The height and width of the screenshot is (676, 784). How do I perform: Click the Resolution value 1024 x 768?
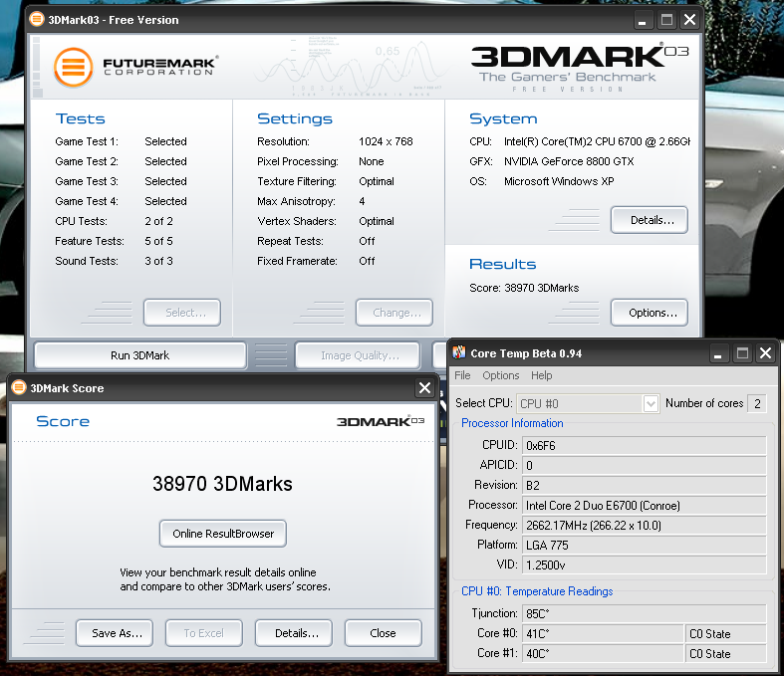tap(386, 141)
